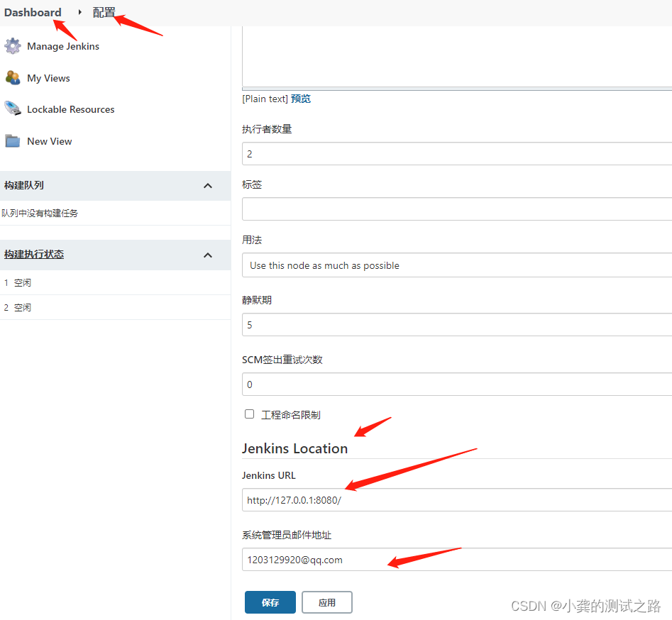
Task: Click executor row 1 空闲
Action: (115, 283)
